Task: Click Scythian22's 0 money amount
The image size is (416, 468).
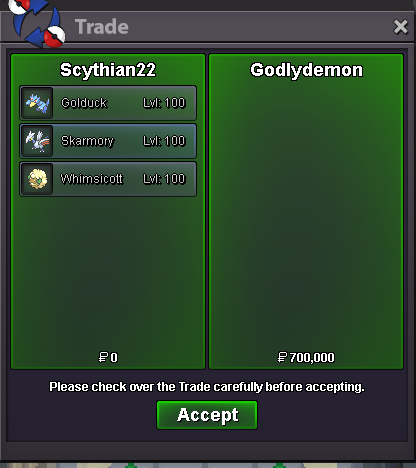Action: pos(108,358)
